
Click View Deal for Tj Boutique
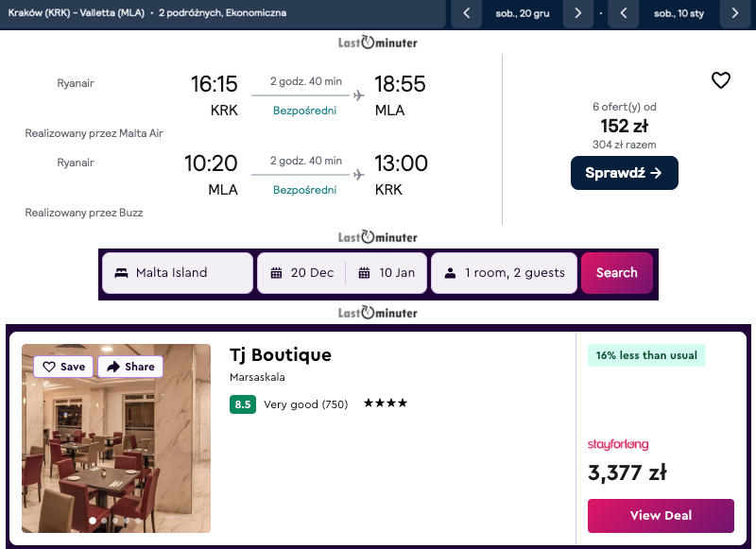[x=661, y=516]
